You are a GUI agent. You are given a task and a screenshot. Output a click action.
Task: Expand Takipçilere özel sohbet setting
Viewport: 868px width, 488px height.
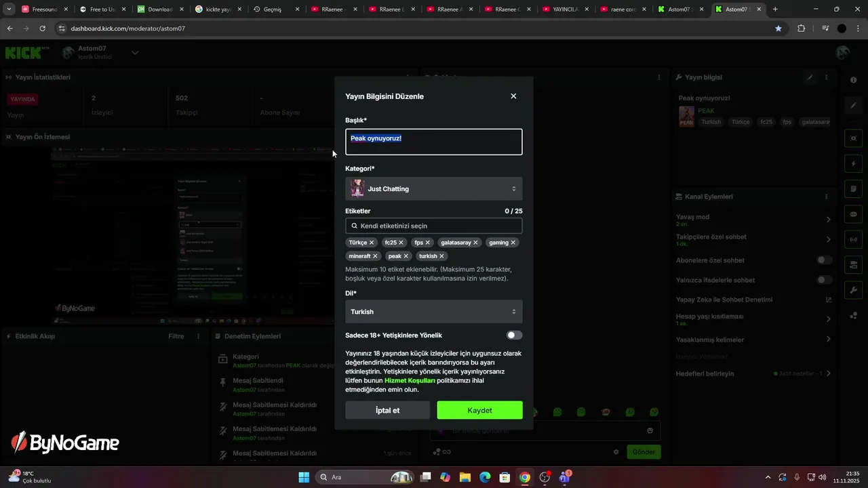point(828,239)
